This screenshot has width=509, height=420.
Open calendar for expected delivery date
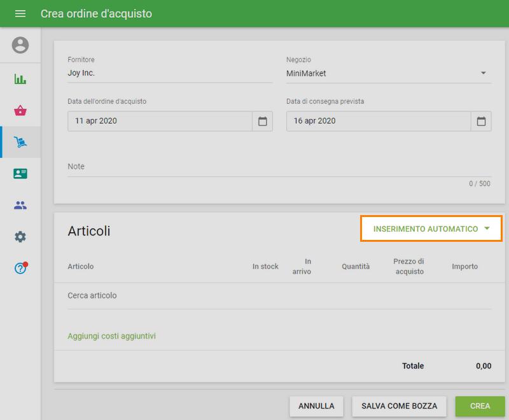481,121
